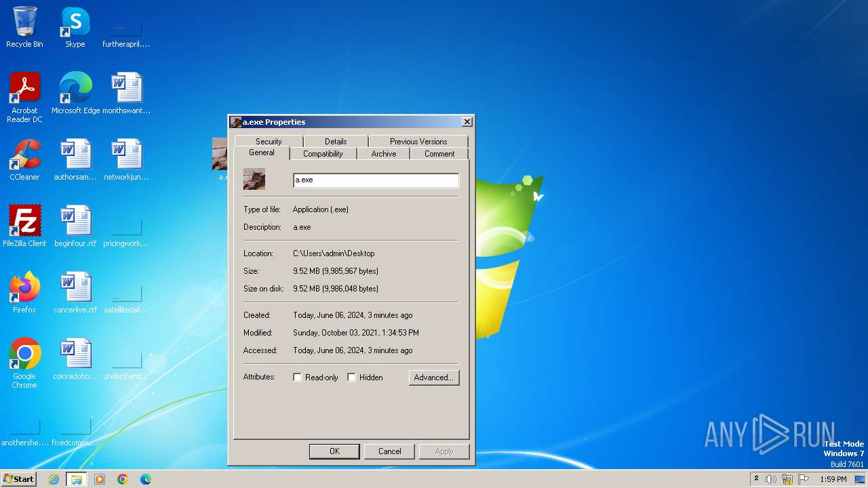The height and width of the screenshot is (488, 868).
Task: Click the modified date Sunday, October 03, 2021
Action: coord(356,333)
